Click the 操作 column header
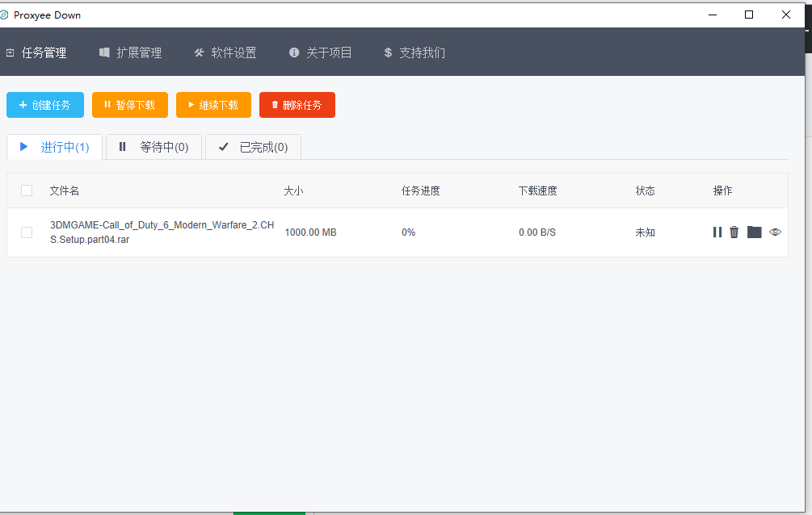This screenshot has height=515, width=812. click(723, 191)
